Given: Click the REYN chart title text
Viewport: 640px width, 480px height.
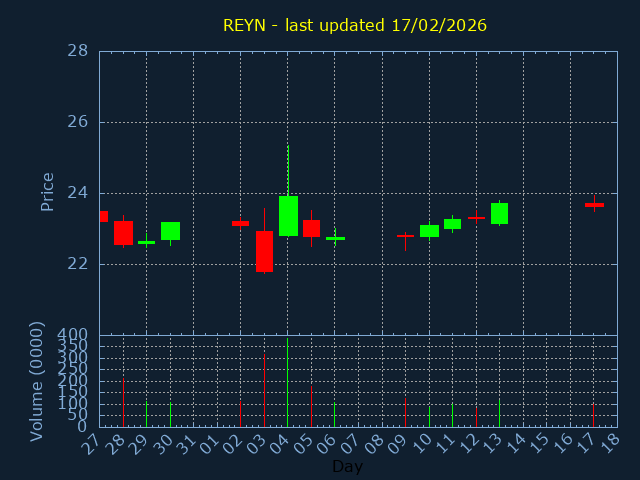Looking at the screenshot, I should 355,25.
